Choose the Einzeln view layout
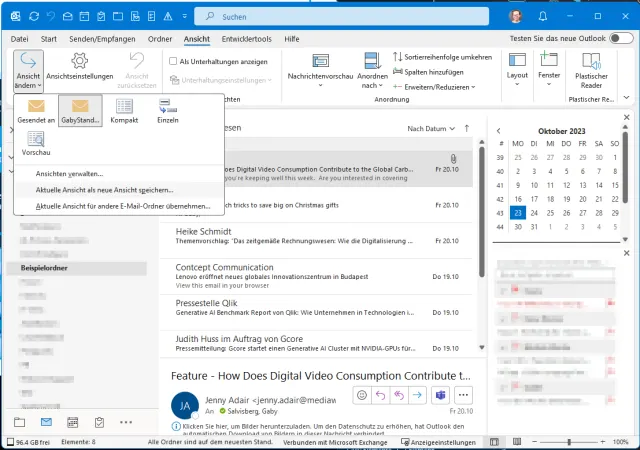 click(x=168, y=110)
